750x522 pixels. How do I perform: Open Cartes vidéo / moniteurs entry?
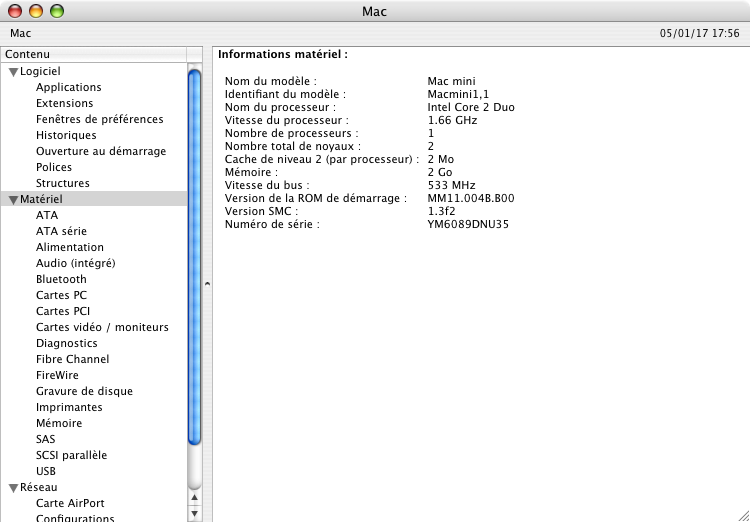coord(102,327)
